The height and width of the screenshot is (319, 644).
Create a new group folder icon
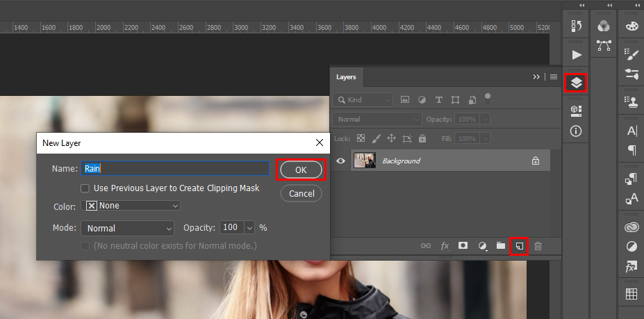click(x=500, y=246)
